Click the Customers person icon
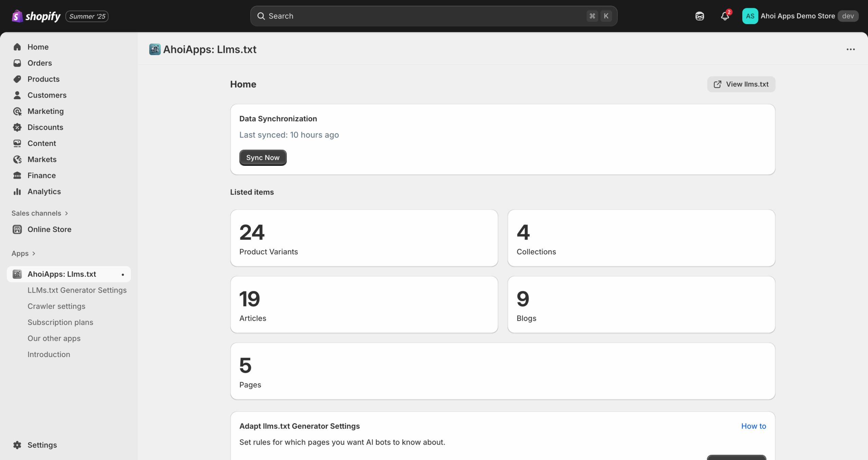Screen dimensions: 868x460 17,95
